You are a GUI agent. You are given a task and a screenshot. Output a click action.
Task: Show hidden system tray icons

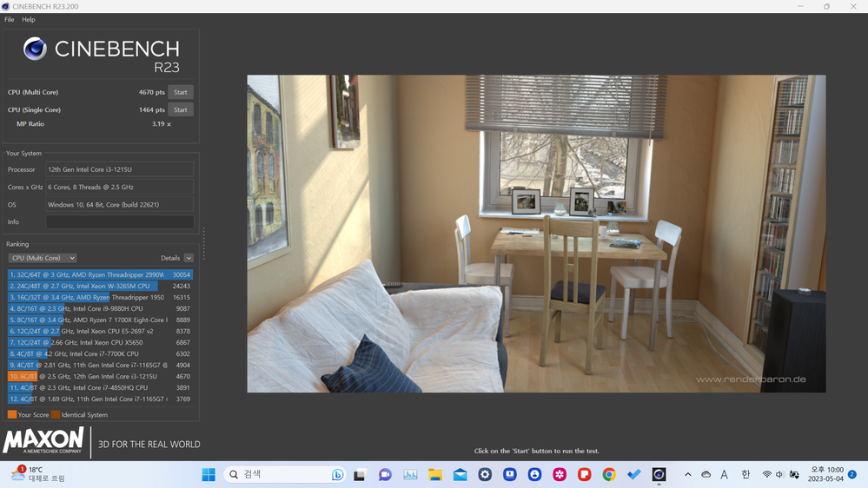point(687,475)
